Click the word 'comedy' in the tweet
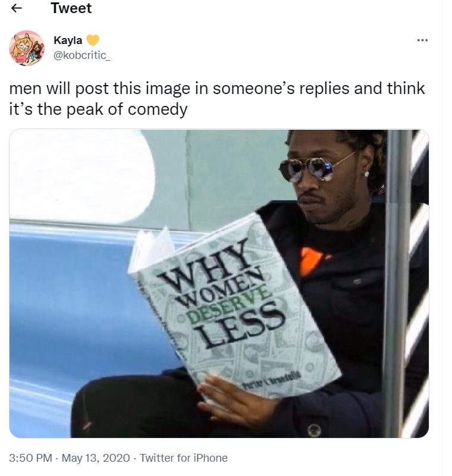This screenshot has height=476, width=452. click(158, 109)
